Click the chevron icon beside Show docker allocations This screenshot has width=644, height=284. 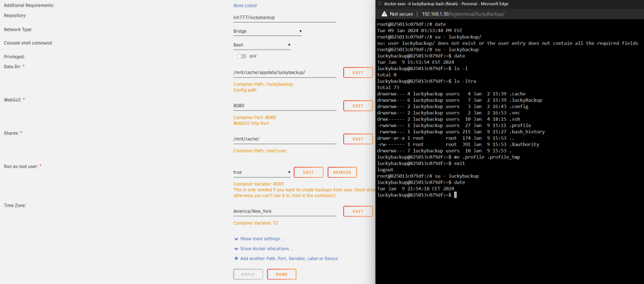236,249
